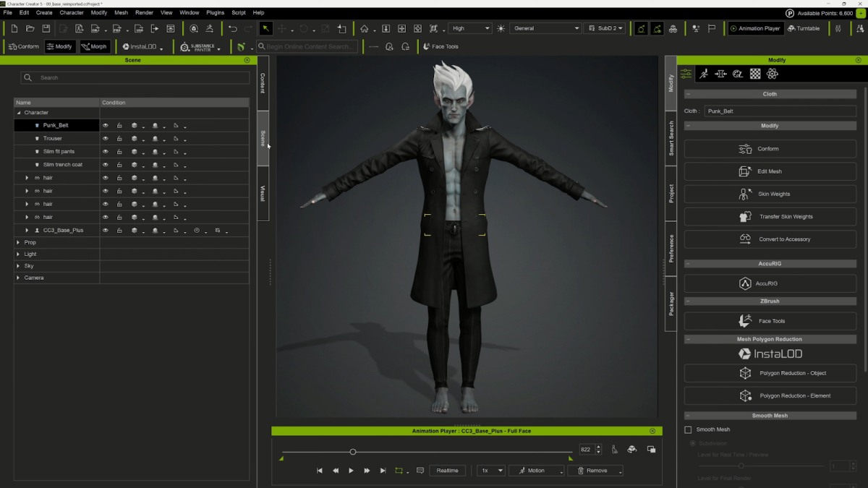Click the Save project icon
The width and height of the screenshot is (868, 488).
pyautogui.click(x=46, y=29)
